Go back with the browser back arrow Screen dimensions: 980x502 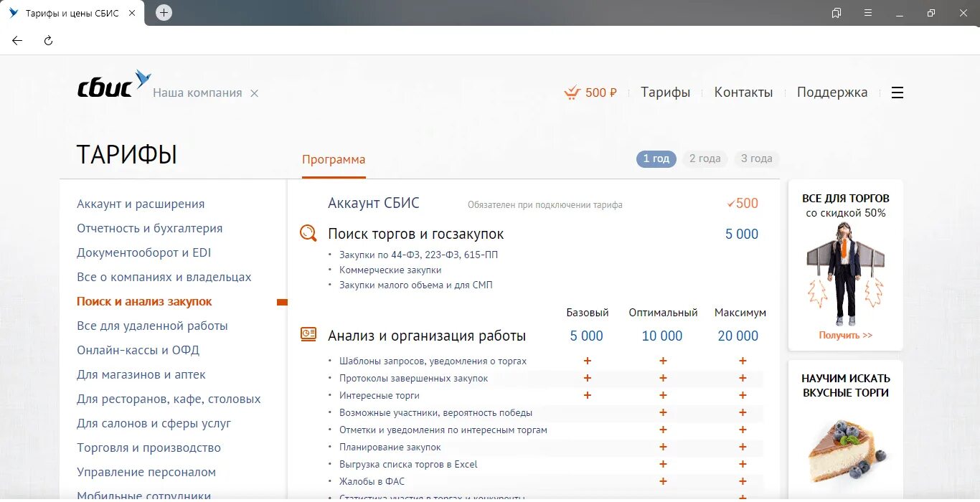click(17, 41)
